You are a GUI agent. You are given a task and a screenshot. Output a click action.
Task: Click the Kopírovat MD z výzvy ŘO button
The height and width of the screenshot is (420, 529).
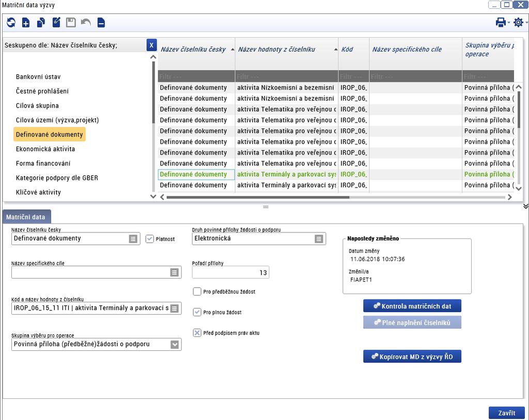412,356
